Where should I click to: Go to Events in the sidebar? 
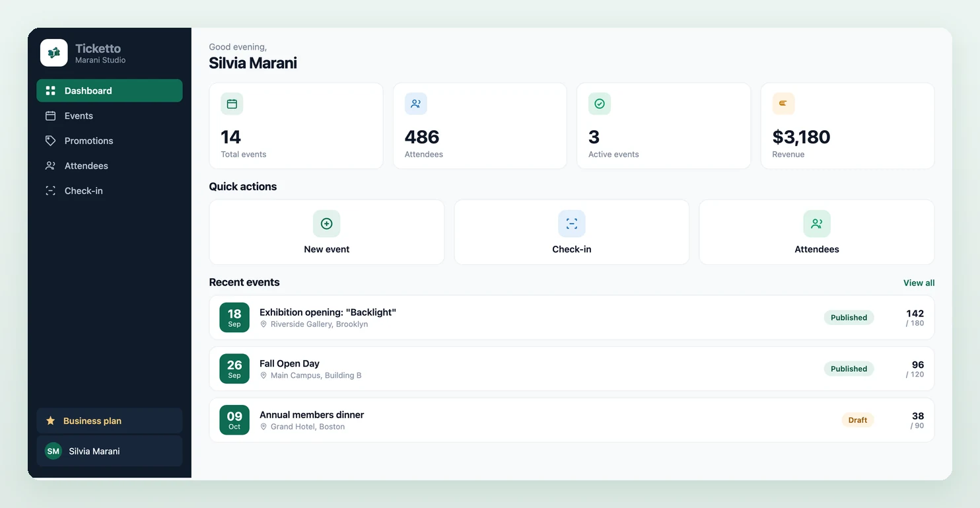click(x=110, y=116)
